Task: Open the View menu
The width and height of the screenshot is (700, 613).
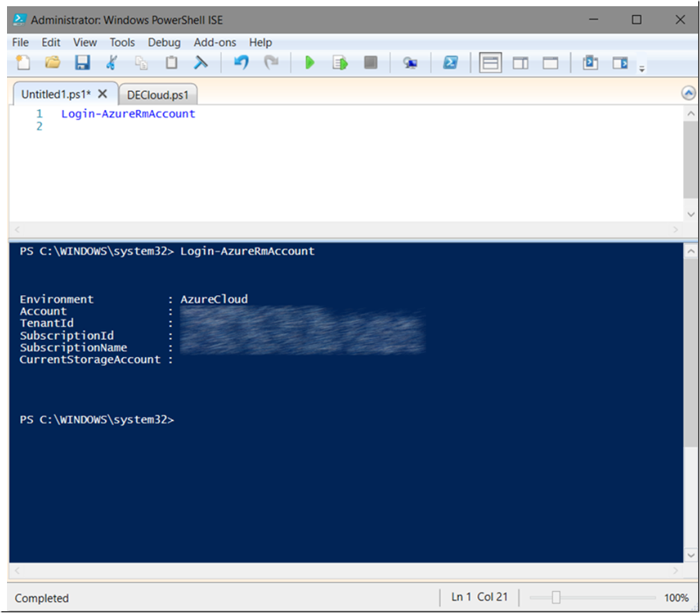Action: tap(85, 42)
